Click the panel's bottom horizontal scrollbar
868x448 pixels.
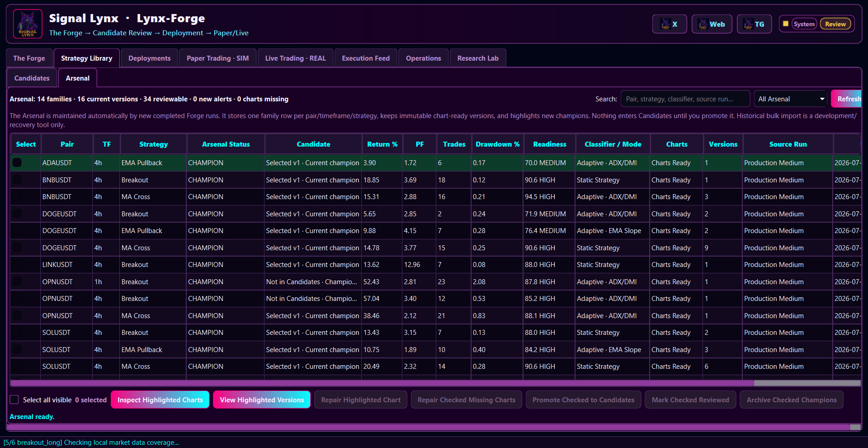429,427
